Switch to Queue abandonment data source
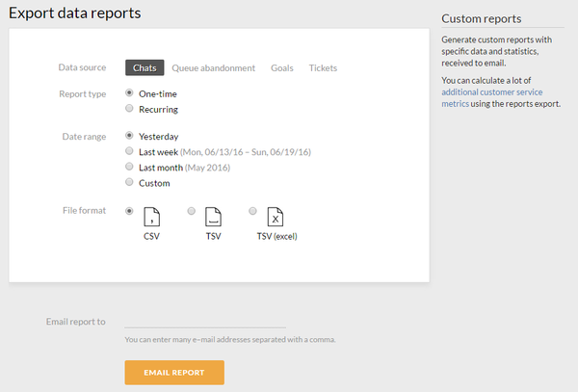Image resolution: width=578 pixels, height=392 pixels. tap(213, 68)
